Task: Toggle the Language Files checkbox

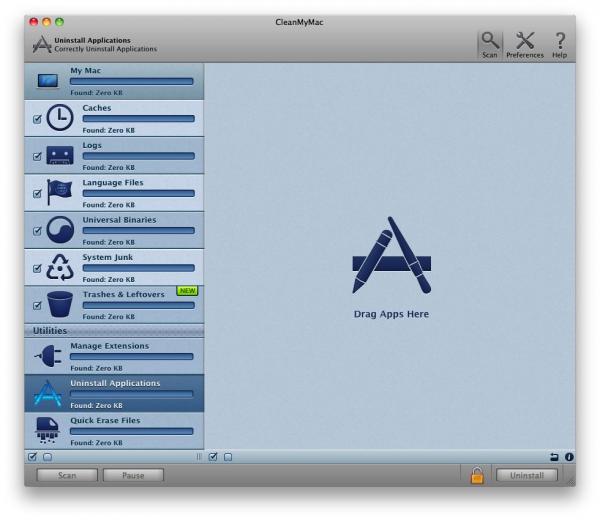Action: tap(37, 194)
